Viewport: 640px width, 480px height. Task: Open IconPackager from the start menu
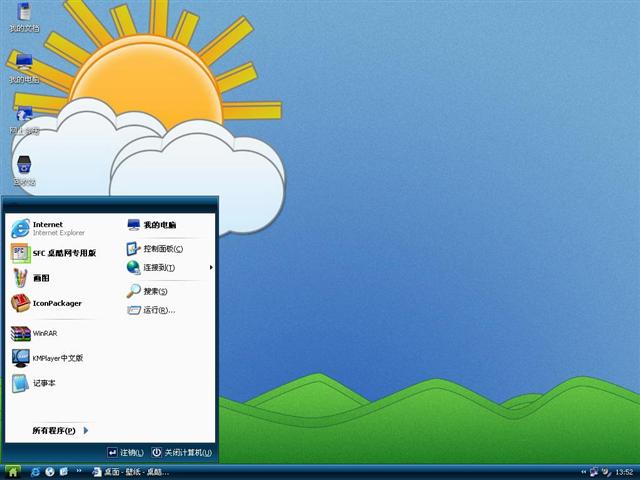point(47,303)
